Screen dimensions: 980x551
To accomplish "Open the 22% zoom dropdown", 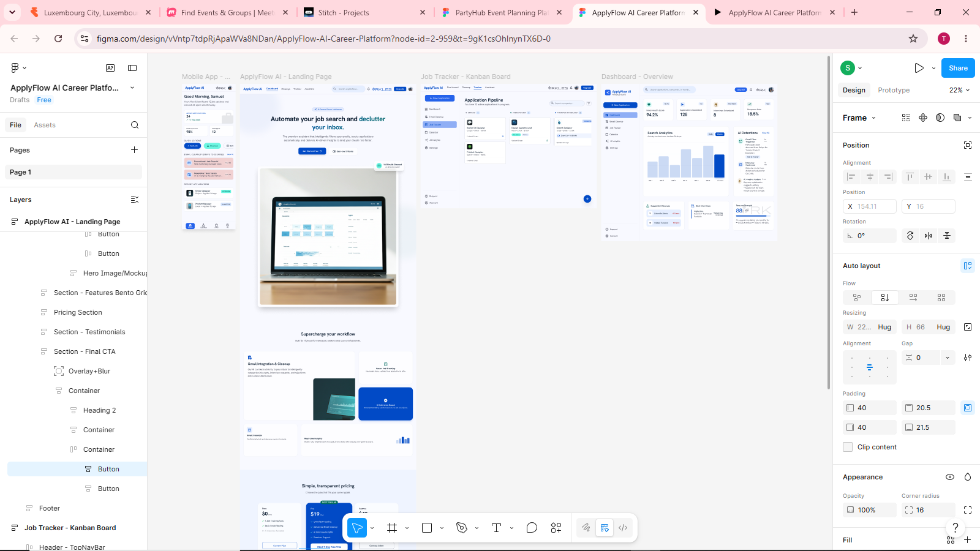I will coord(960,90).
